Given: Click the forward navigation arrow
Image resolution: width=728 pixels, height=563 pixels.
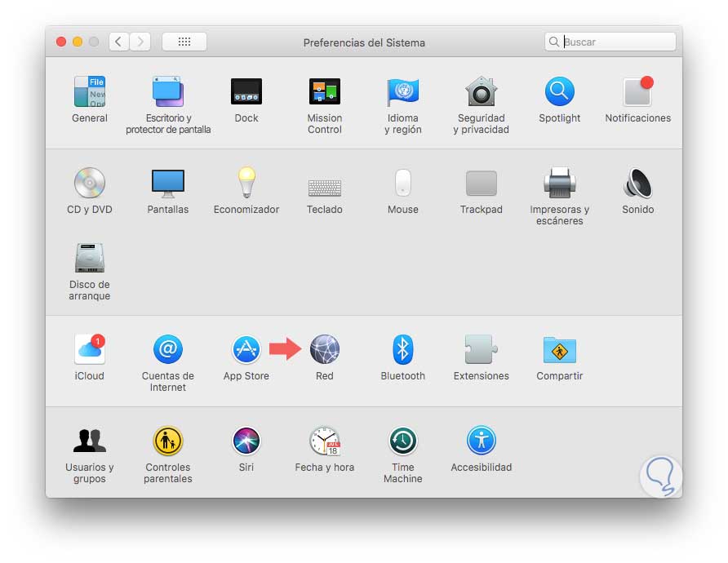Looking at the screenshot, I should pos(140,42).
